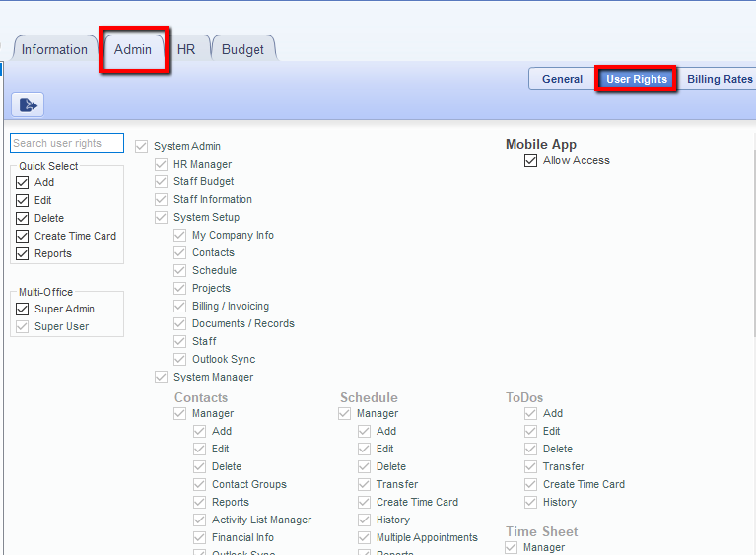Toggle the Super User checkbox
The image size is (756, 555).
pos(23,326)
